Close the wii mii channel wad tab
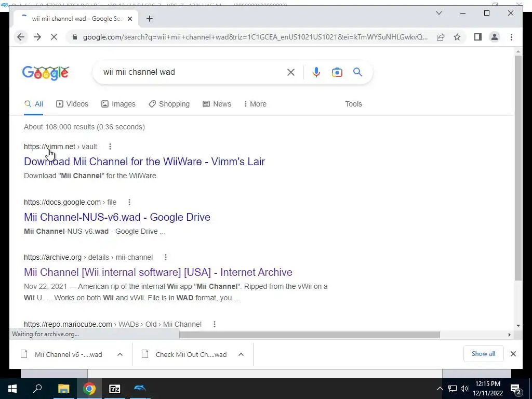The width and height of the screenshot is (532, 399). pos(129,19)
